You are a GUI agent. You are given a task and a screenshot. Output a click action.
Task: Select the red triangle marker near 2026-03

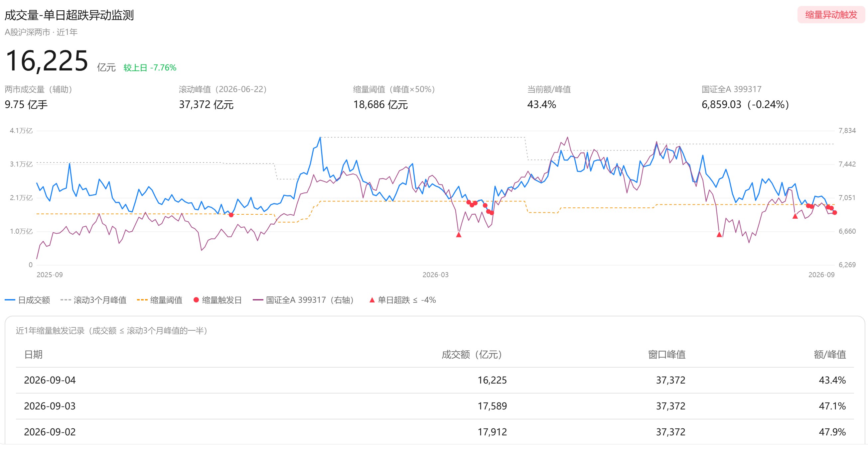pyautogui.click(x=459, y=235)
